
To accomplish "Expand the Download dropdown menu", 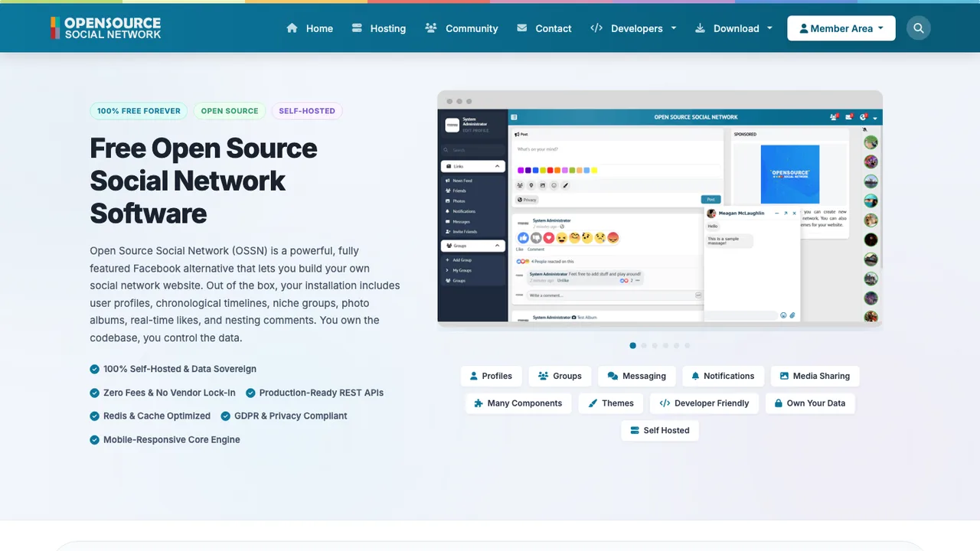I will click(733, 28).
